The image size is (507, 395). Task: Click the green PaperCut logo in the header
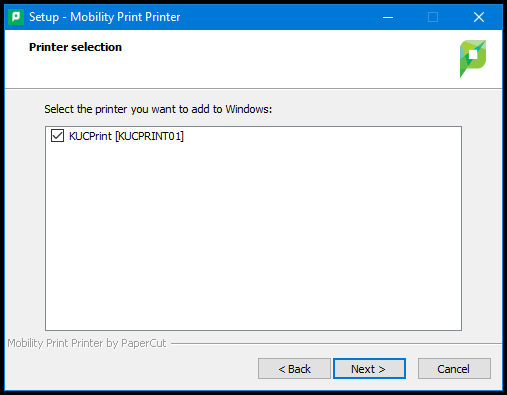pyautogui.click(x=473, y=59)
